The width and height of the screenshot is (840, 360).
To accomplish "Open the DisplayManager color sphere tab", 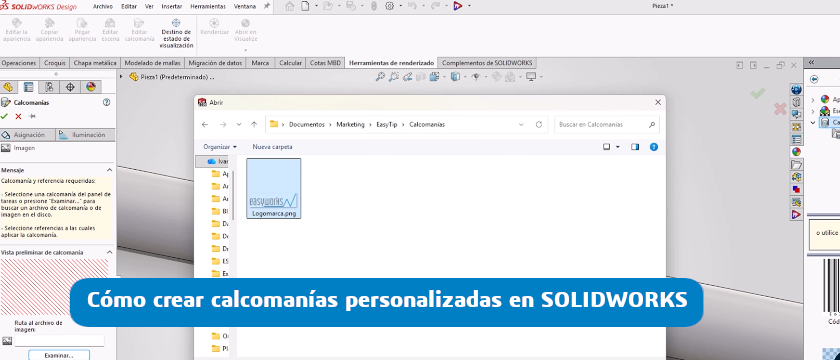I will point(91,87).
